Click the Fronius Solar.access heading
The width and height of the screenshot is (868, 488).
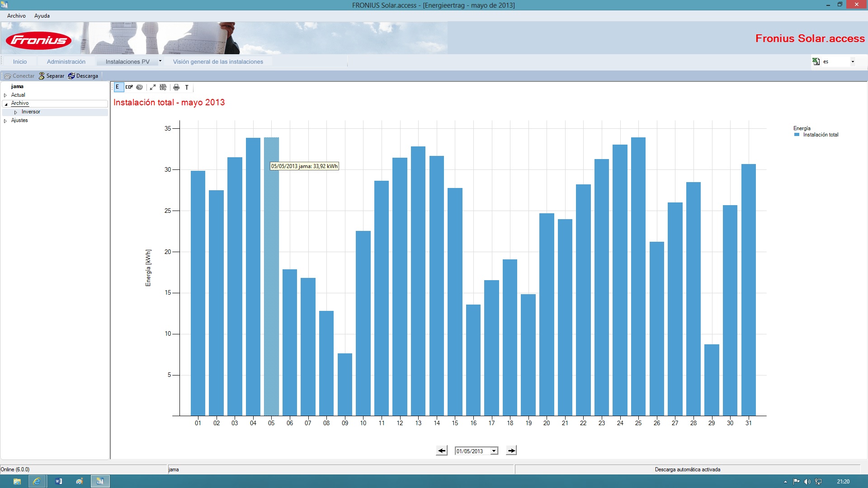point(810,38)
